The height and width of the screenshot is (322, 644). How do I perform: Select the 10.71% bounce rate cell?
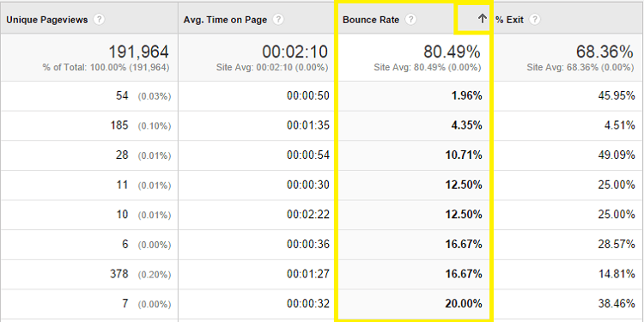[414, 155]
